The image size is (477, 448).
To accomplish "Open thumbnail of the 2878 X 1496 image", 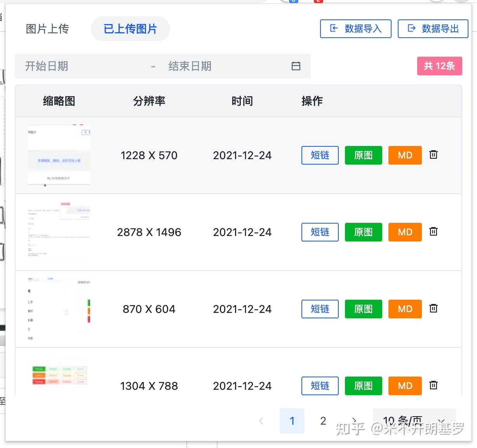I will pyautogui.click(x=59, y=232).
